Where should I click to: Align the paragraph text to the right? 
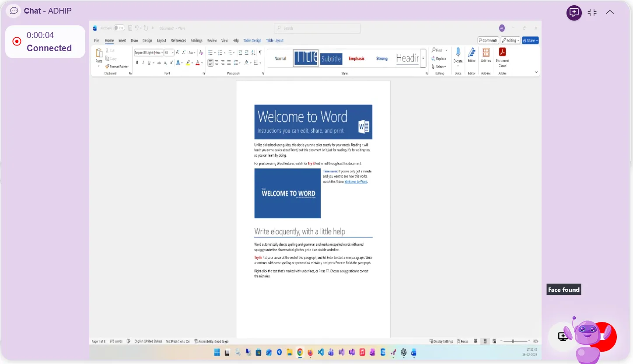[x=223, y=63]
